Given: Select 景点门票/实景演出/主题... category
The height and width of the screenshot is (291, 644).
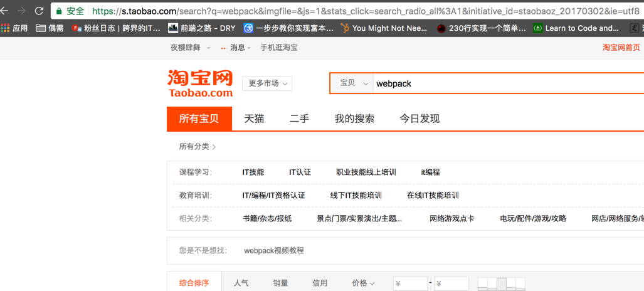Looking at the screenshot, I should point(359,219).
